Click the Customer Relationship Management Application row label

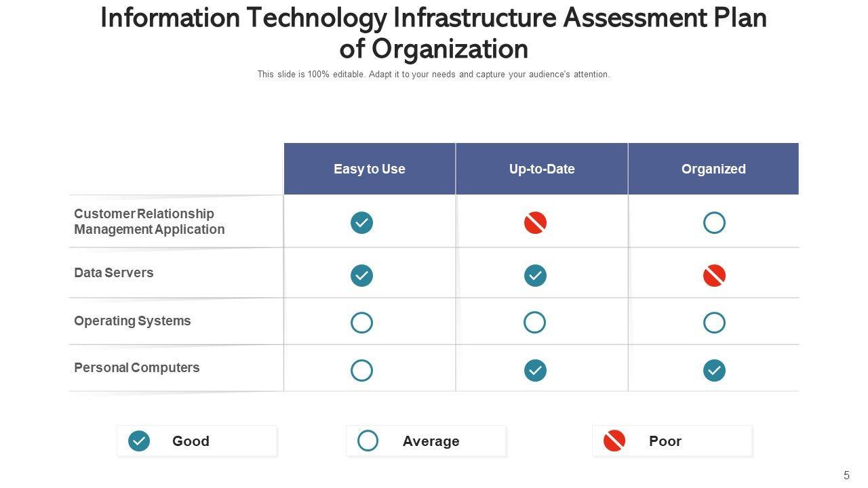(x=149, y=222)
